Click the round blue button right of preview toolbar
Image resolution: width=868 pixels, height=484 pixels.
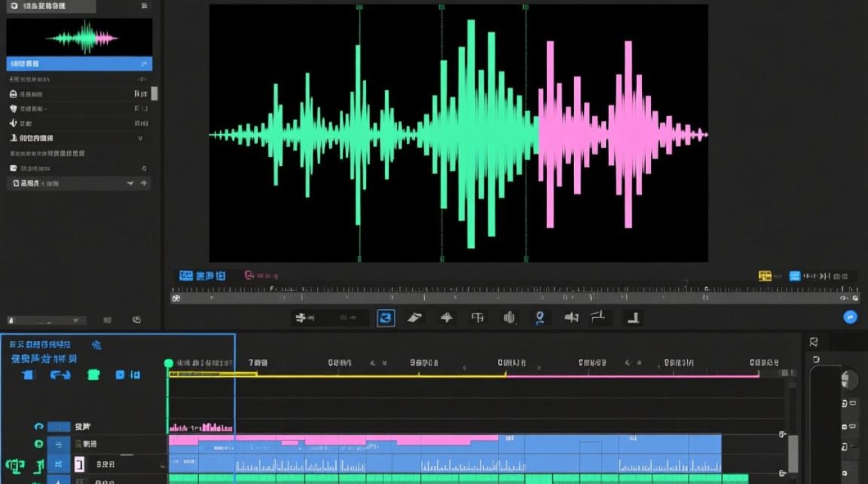pyautogui.click(x=850, y=317)
